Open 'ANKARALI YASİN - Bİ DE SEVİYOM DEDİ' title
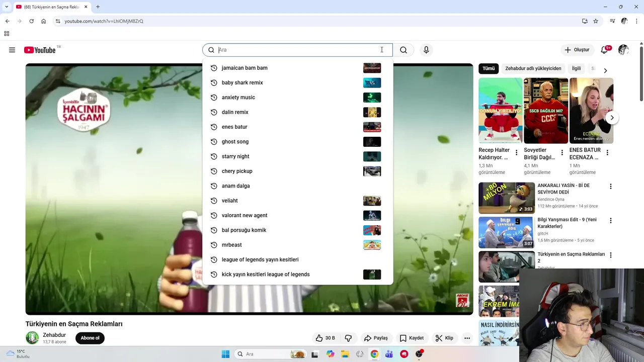This screenshot has width=644, height=362. (x=563, y=189)
